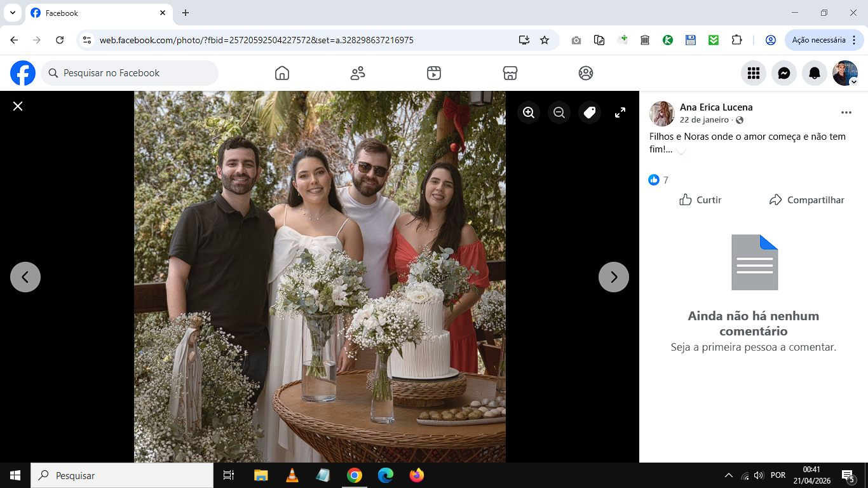This screenshot has width=868, height=488.
Task: Click the tag photo icon
Action: click(x=590, y=112)
